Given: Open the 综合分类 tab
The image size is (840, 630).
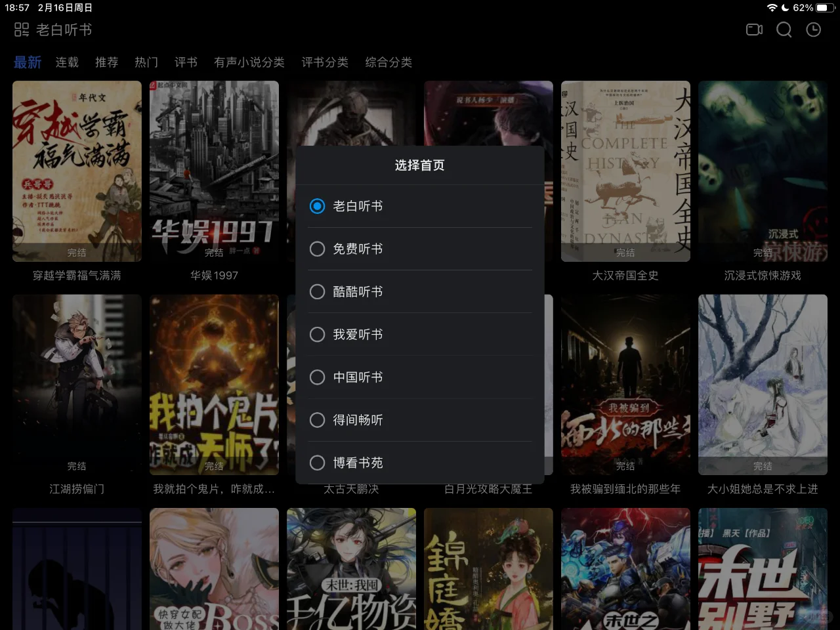Looking at the screenshot, I should [388, 62].
